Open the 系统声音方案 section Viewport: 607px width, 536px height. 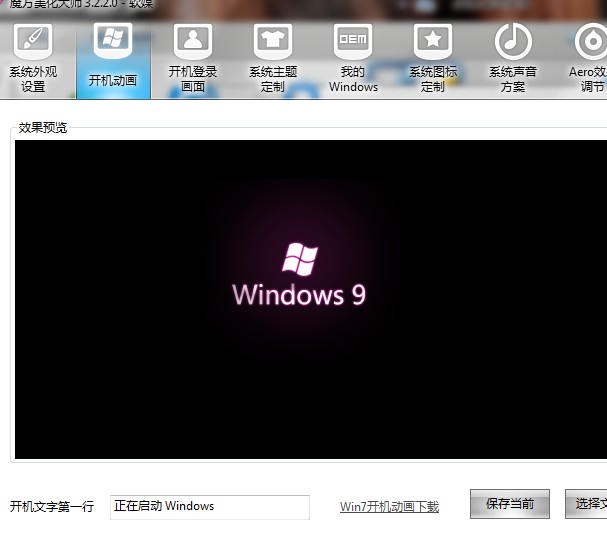[513, 59]
